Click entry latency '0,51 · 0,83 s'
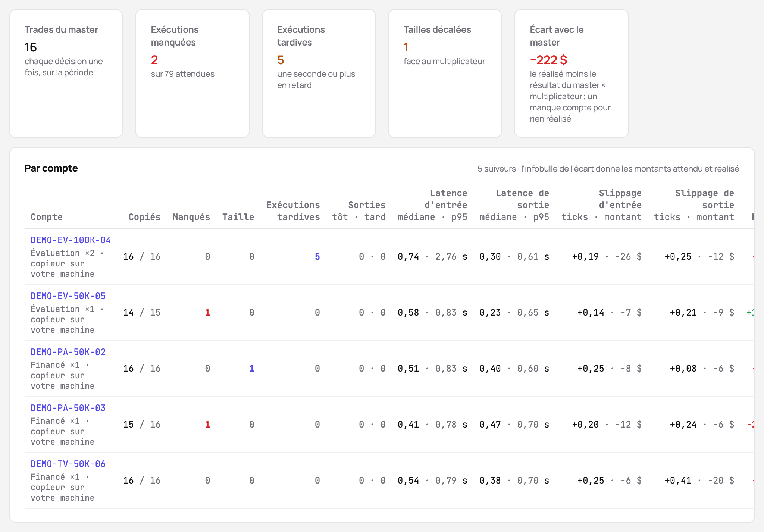Screen dimensions: 764x532 tap(433, 369)
